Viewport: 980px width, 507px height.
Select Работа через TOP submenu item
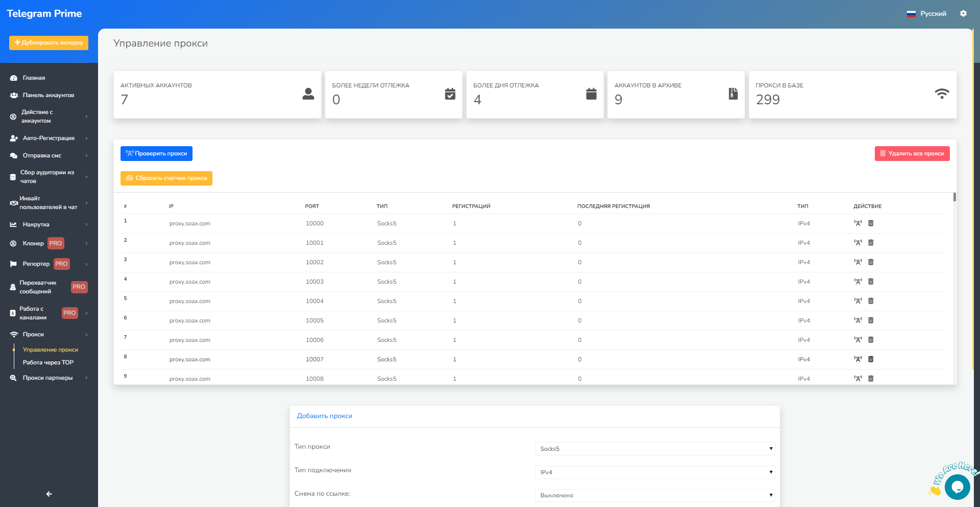coord(48,362)
